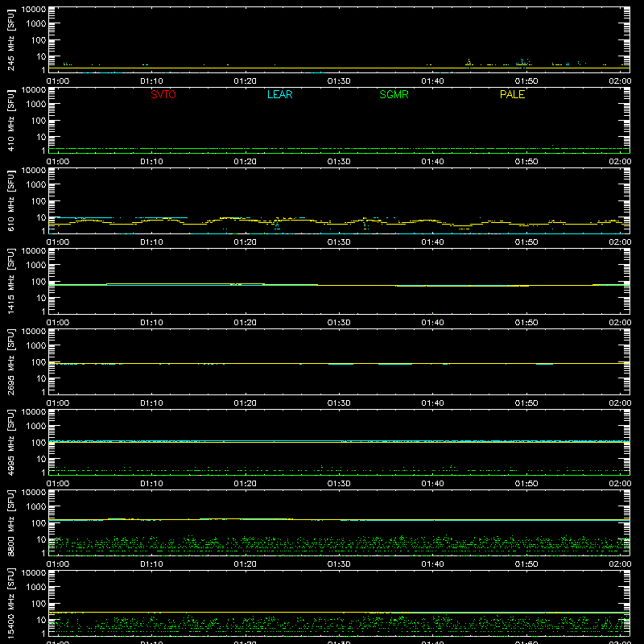This screenshot has height=644, width=644.
Task: Select the 15400 MHz [SFU] axis title
Action: [11, 604]
